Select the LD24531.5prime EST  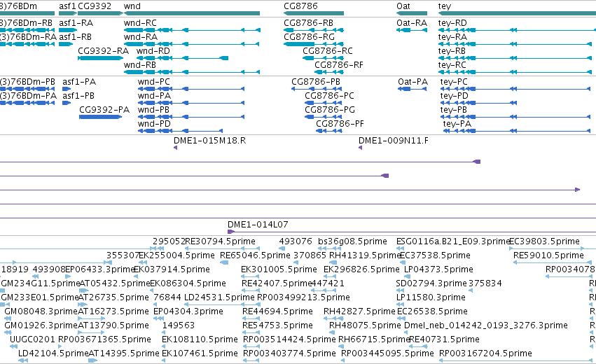pyautogui.click(x=223, y=304)
